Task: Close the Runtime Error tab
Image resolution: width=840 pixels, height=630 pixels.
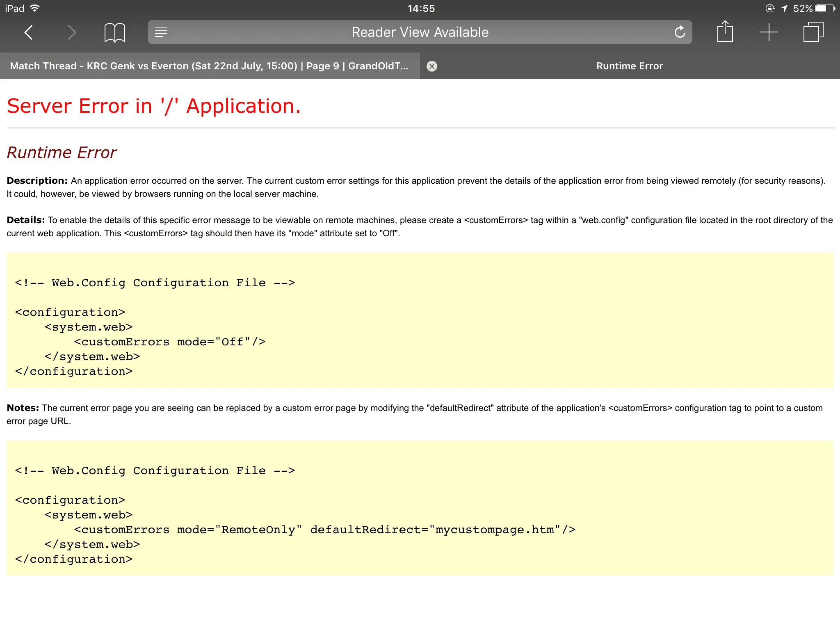Action: [x=432, y=66]
